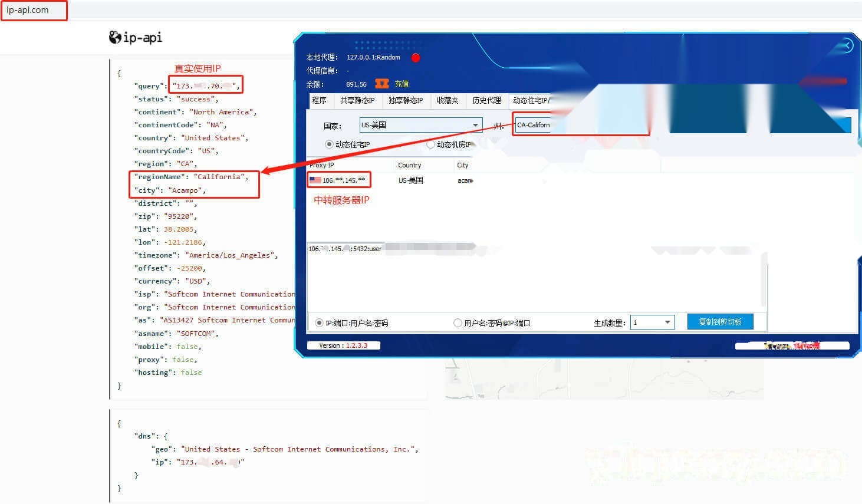862x504 pixels.
Task: Click the "lat": 38.2005 JSON line
Action: 166,229
